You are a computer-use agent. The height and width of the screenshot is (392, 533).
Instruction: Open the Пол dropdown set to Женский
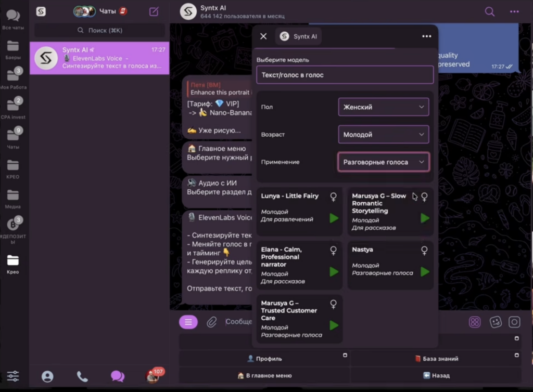[384, 107]
